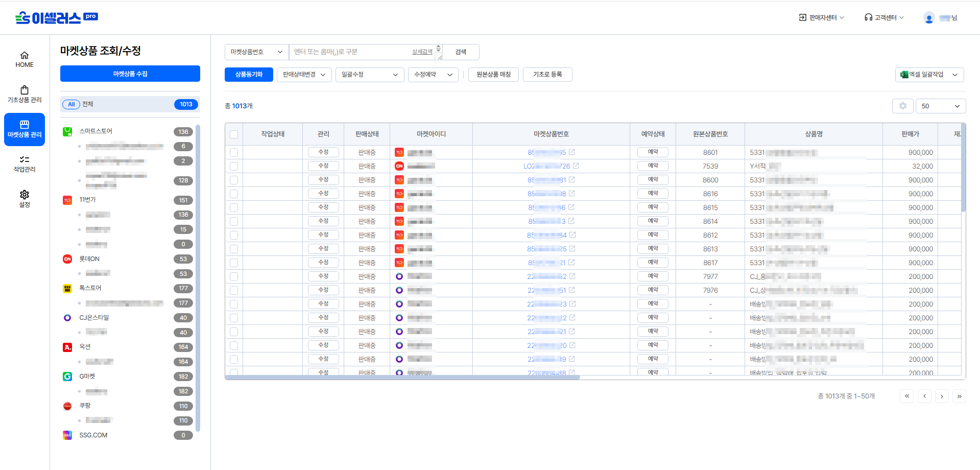
Task: Check row with original number 8614
Action: point(234,221)
